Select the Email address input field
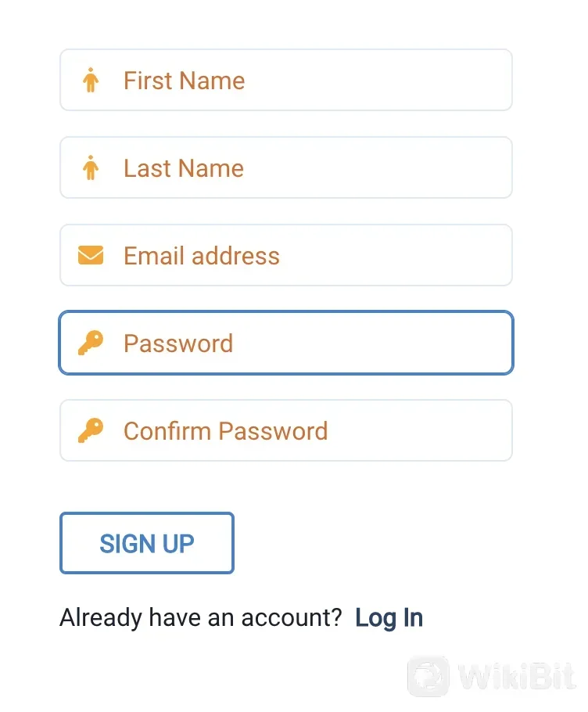Viewport: 588px width, 712px height. 286,255
